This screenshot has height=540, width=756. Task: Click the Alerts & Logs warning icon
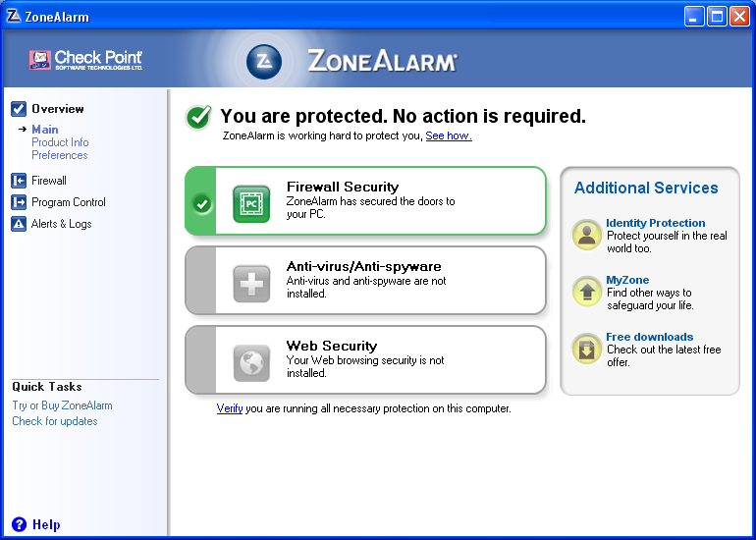pyautogui.click(x=19, y=224)
